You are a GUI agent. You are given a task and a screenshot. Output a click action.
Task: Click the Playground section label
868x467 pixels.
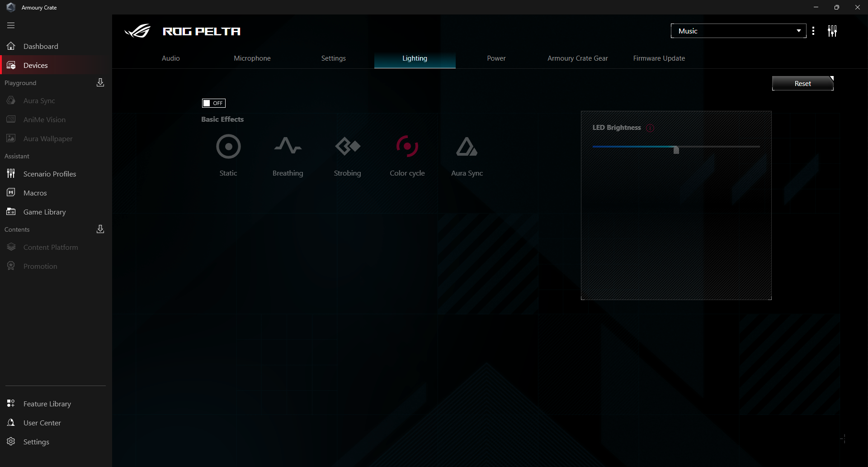point(20,83)
